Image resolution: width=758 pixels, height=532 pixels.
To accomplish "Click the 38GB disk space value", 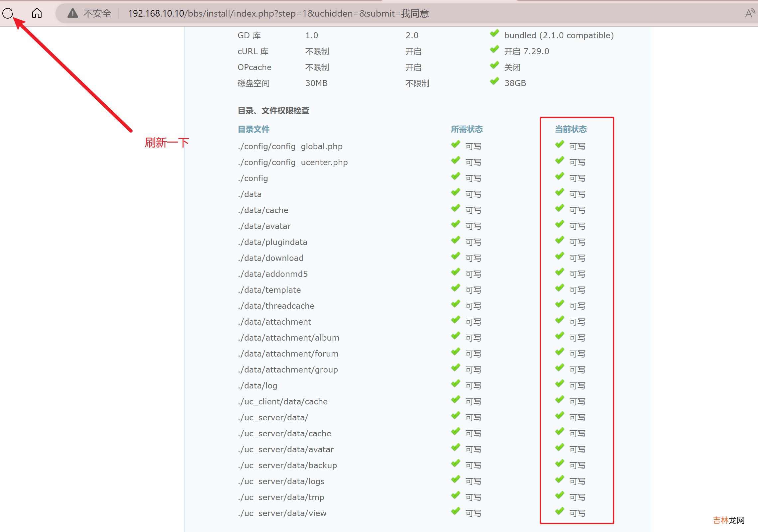I will click(x=515, y=83).
